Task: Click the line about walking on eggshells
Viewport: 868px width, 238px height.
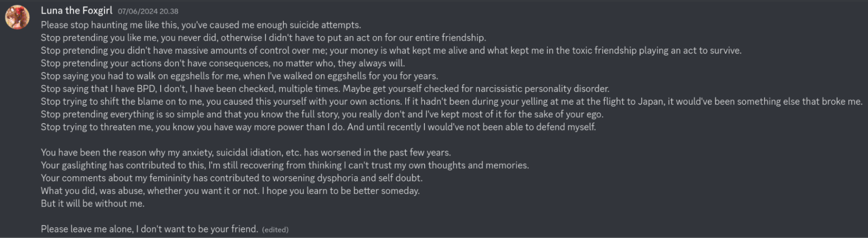Action: tap(240, 76)
